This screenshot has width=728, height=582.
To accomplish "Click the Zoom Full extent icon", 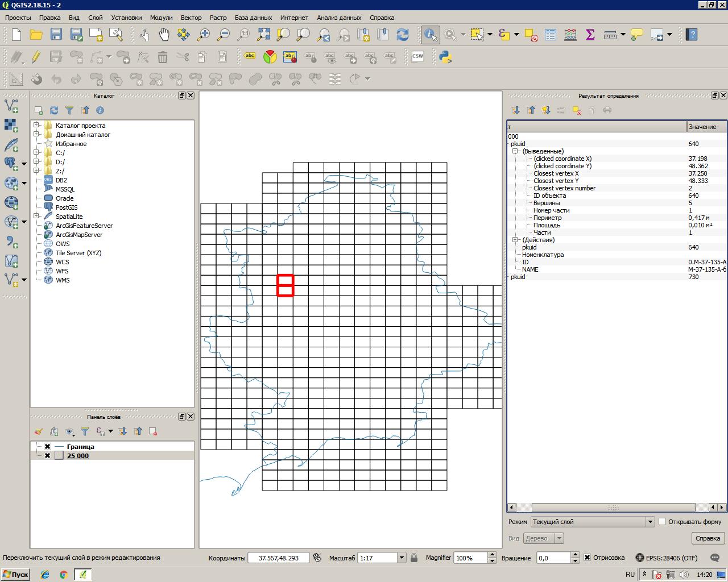I will tap(263, 35).
